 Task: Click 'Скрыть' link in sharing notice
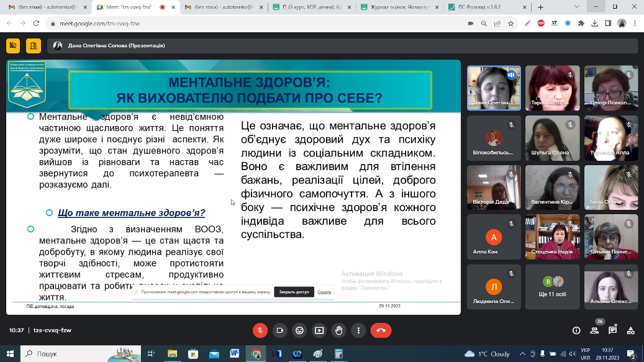(324, 292)
